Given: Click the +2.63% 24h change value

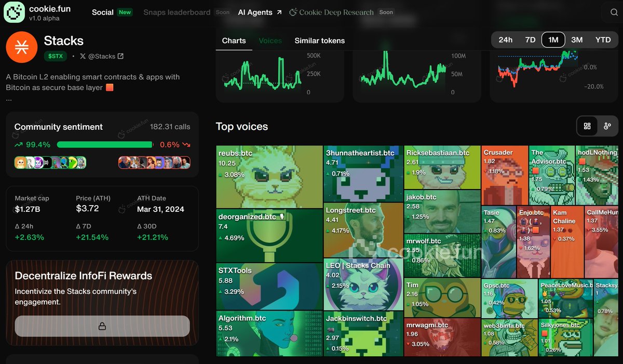Looking at the screenshot, I should [x=29, y=237].
